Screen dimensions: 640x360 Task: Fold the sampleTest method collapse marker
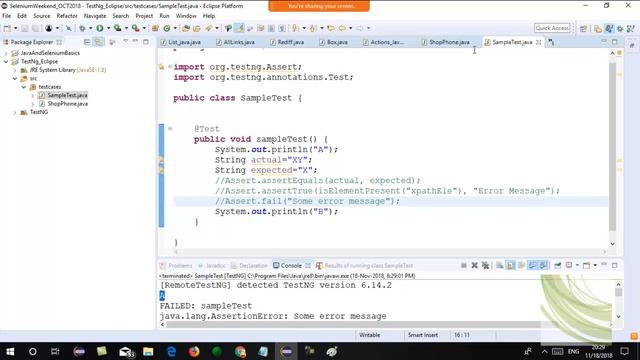(x=170, y=129)
